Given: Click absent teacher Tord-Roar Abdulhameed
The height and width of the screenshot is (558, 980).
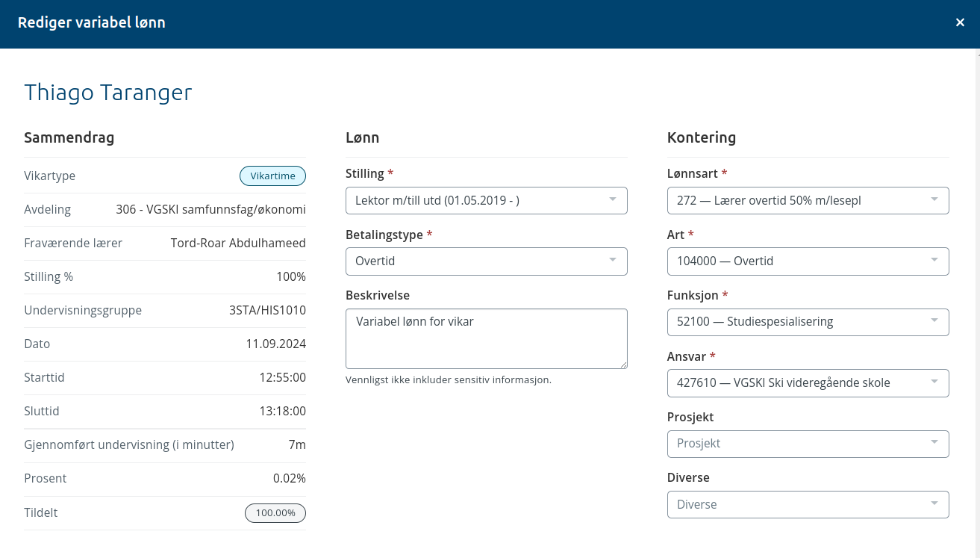Looking at the screenshot, I should tap(238, 243).
